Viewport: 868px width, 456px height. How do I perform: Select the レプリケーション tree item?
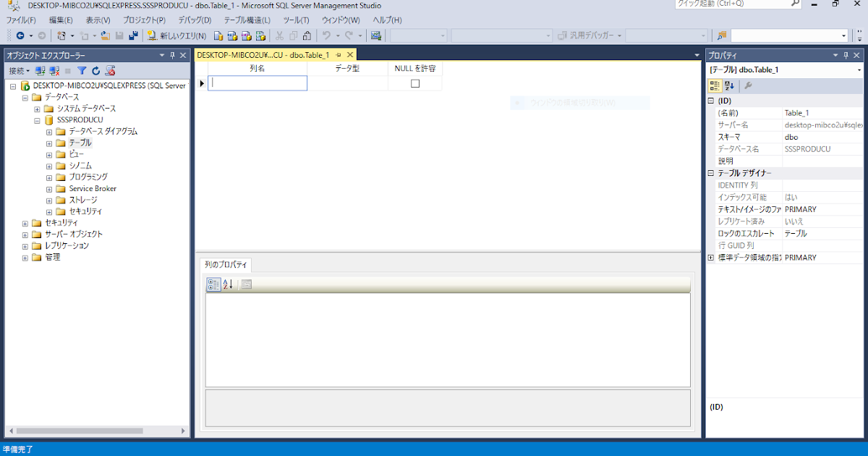tap(67, 246)
